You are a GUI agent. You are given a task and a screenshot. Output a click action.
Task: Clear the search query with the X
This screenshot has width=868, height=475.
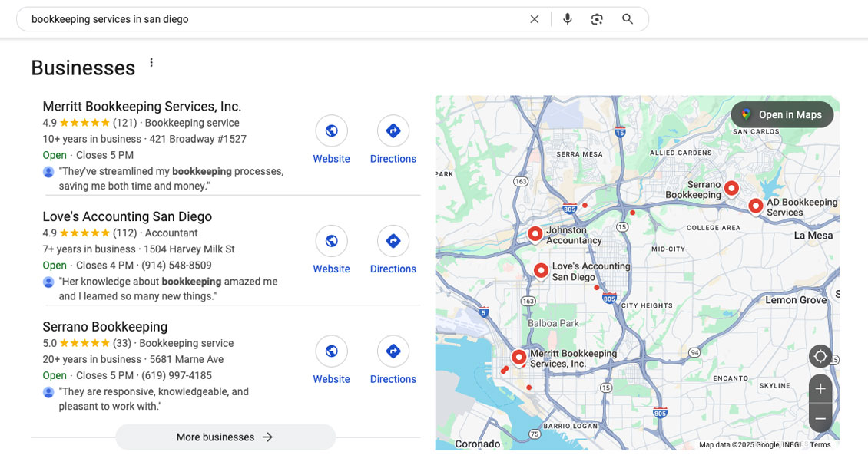(534, 19)
